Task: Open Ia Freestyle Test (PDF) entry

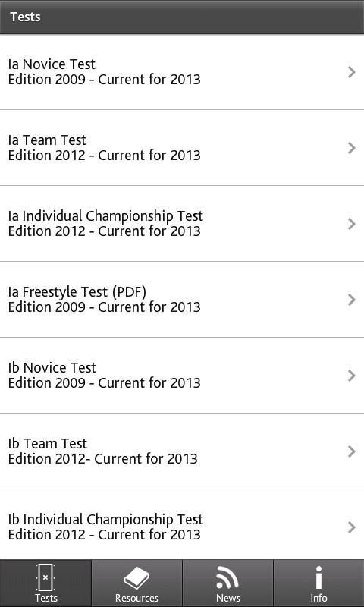Action: pyautogui.click(x=182, y=300)
